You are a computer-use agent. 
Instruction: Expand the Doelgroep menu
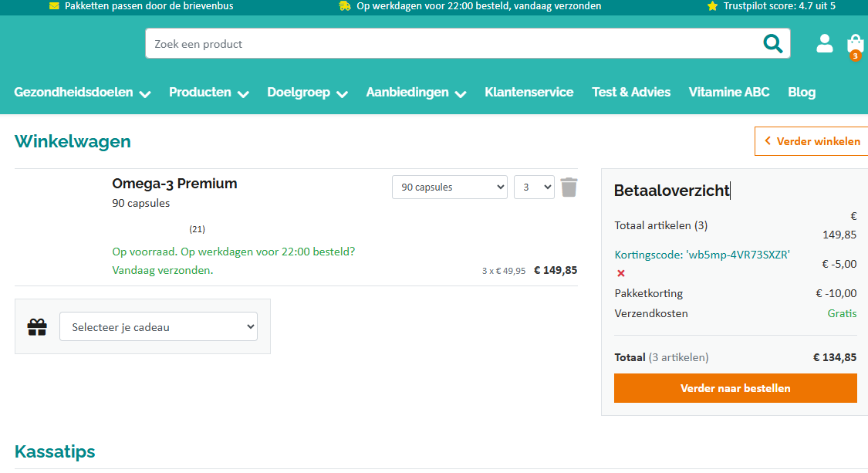coord(307,93)
